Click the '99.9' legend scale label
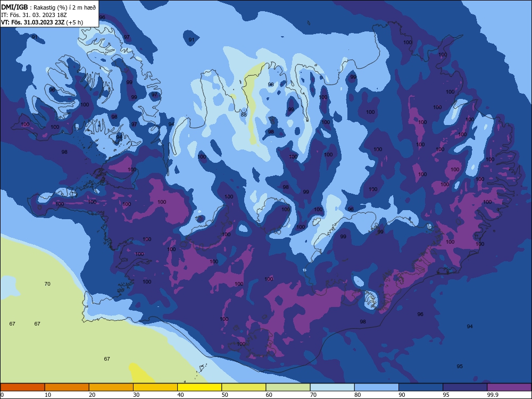This screenshot has height=399, width=532. click(492, 395)
